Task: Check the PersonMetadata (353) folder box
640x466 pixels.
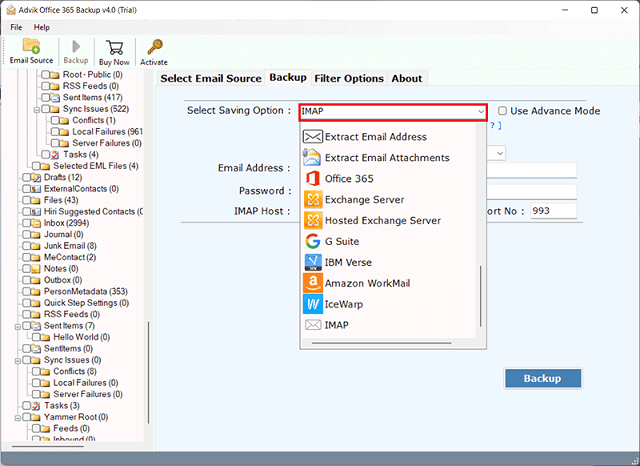Action: pyautogui.click(x=27, y=291)
